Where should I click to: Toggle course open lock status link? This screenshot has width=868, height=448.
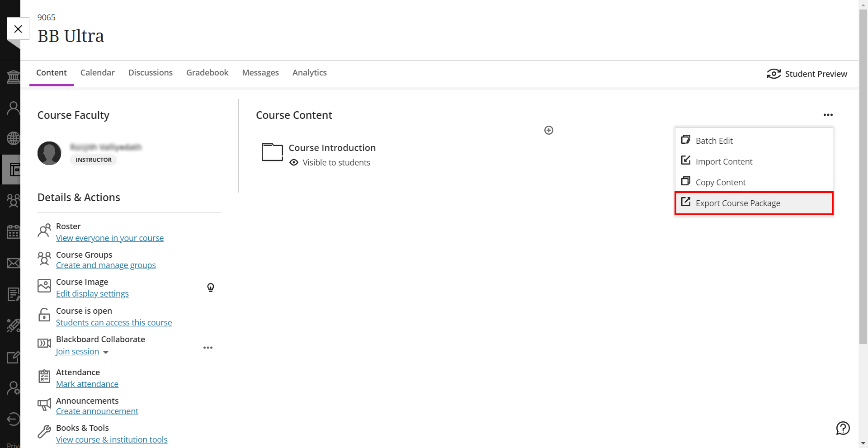pyautogui.click(x=114, y=322)
